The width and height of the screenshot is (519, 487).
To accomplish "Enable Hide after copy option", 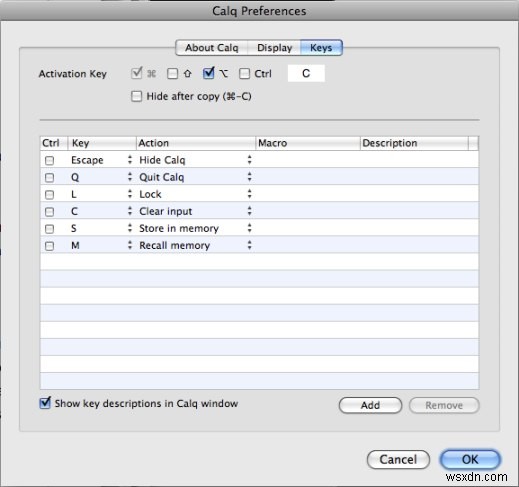I will pyautogui.click(x=136, y=96).
